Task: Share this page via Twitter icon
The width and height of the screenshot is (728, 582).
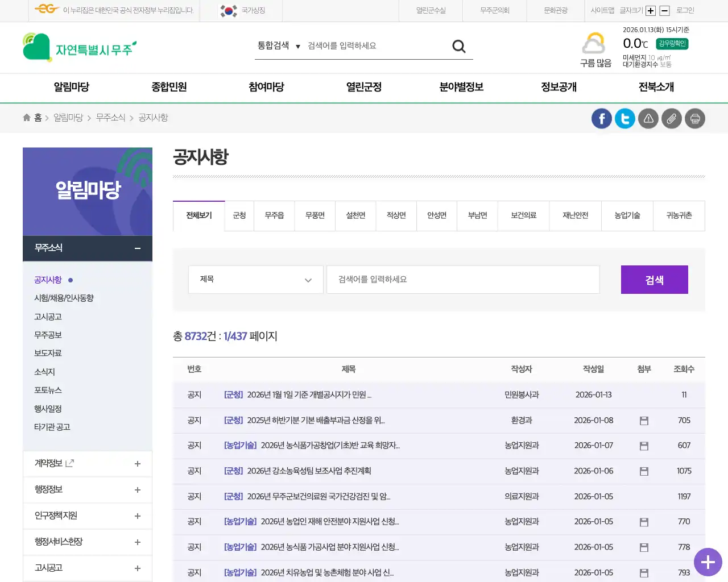Action: [x=624, y=118]
